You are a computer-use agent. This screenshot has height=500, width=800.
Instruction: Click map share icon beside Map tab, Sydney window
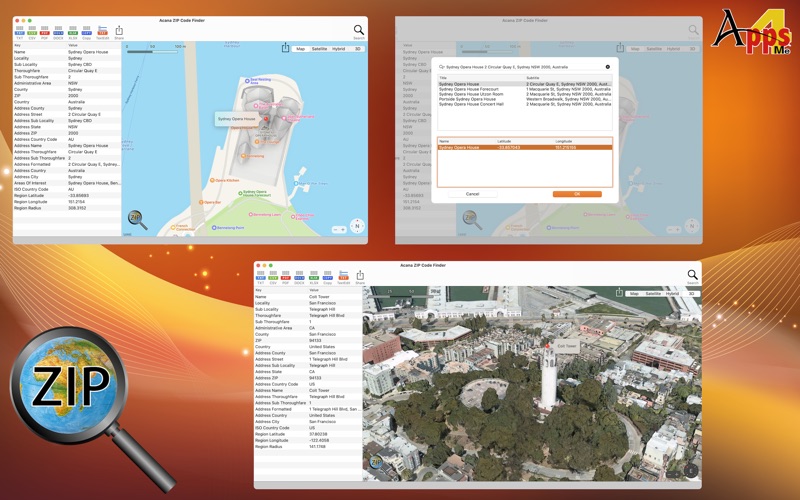(286, 48)
